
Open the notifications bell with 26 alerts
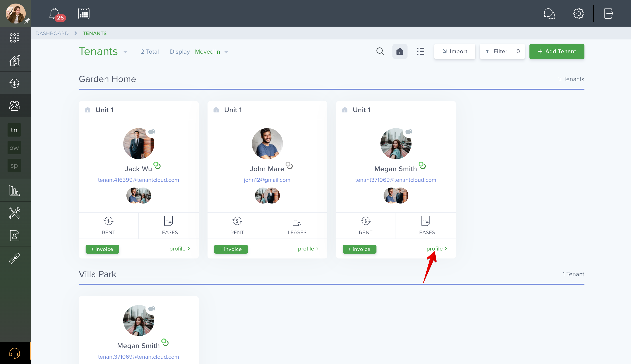click(x=57, y=14)
